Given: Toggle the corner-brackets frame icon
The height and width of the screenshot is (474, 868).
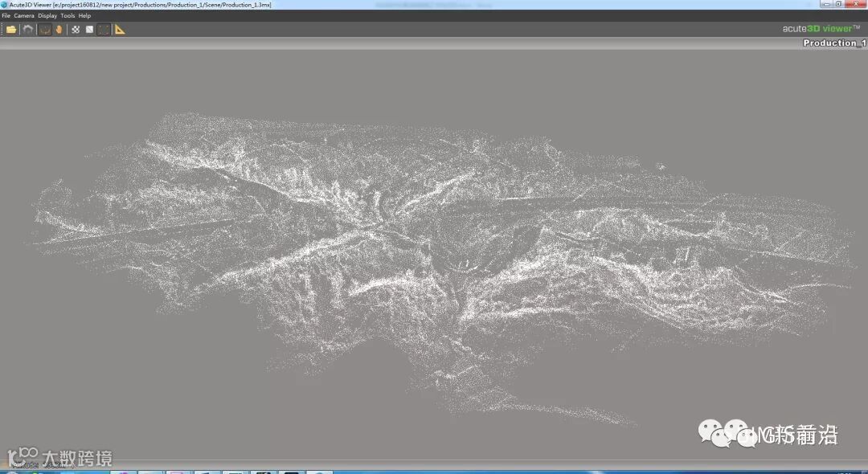Looking at the screenshot, I should [x=104, y=29].
